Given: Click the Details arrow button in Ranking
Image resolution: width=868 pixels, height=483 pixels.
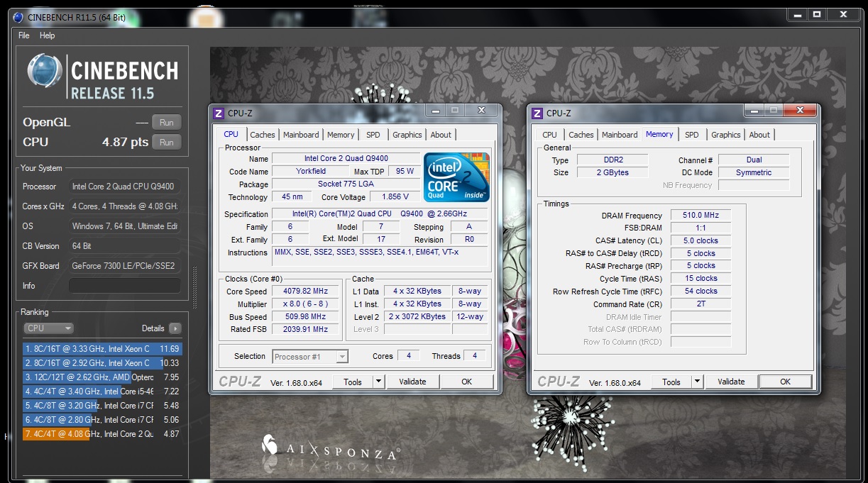Looking at the screenshot, I should (175, 328).
